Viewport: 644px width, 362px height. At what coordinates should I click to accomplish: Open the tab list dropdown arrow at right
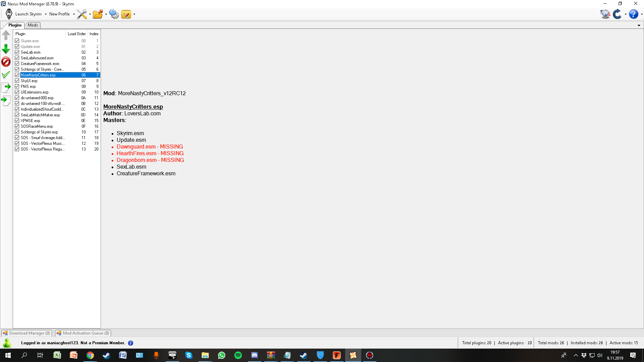click(639, 25)
